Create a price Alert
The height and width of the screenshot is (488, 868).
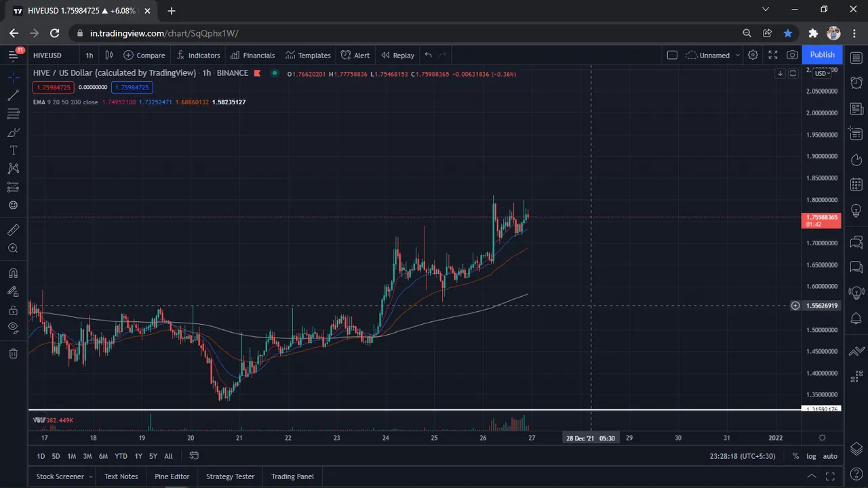pyautogui.click(x=355, y=56)
